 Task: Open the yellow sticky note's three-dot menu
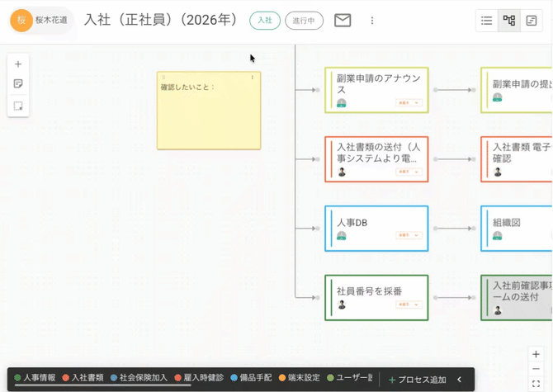tap(253, 78)
